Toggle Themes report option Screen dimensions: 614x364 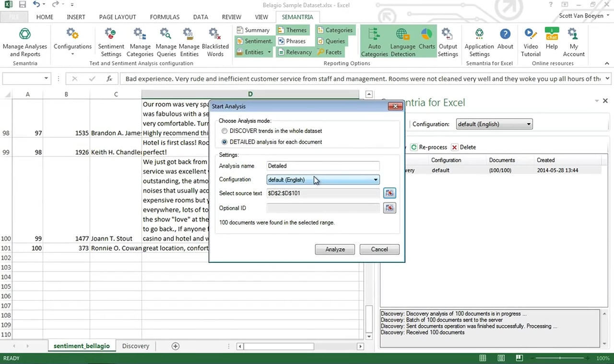point(292,30)
